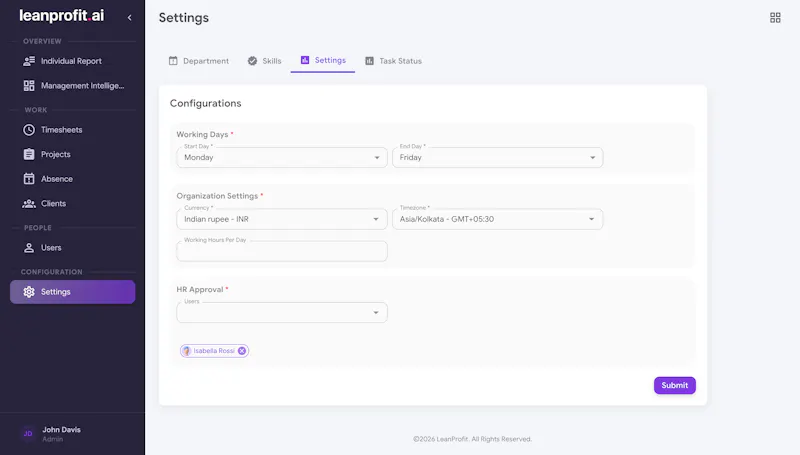Image resolution: width=800 pixels, height=455 pixels.
Task: Open the End Day dropdown showing Friday
Action: [x=497, y=158]
